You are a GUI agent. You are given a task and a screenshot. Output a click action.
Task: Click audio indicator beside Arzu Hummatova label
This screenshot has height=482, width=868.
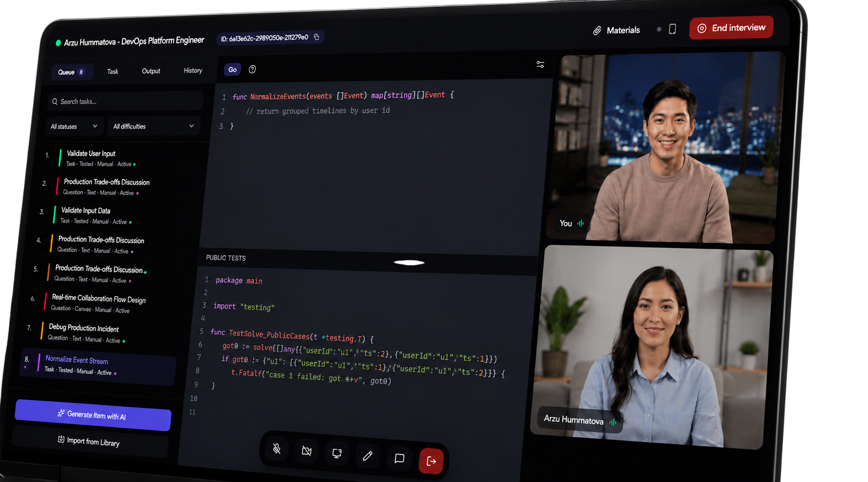click(613, 422)
